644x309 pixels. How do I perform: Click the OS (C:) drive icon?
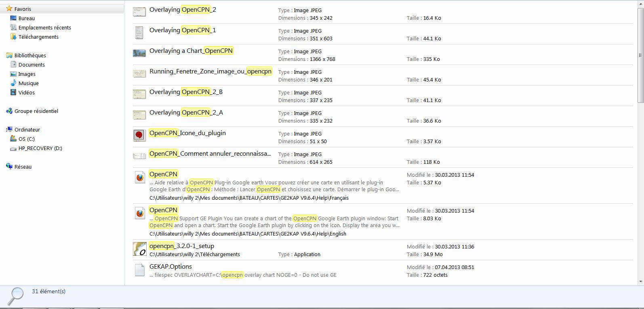[x=13, y=139]
